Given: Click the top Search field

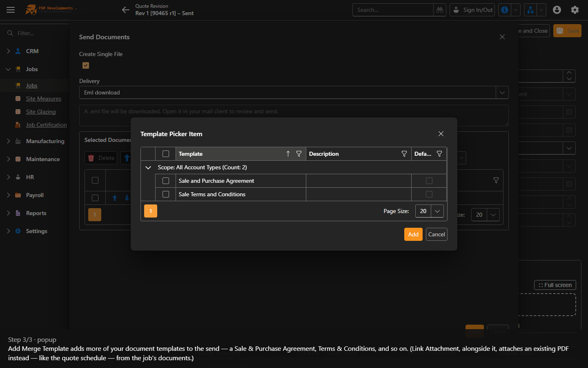Looking at the screenshot, I should 393,10.
